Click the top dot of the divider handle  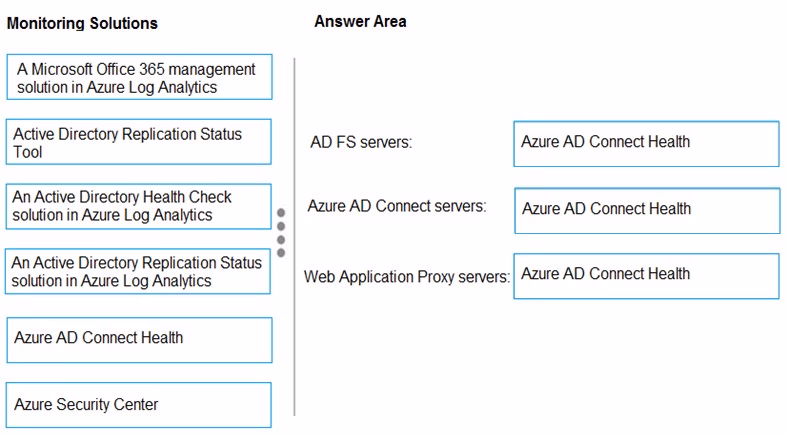(x=281, y=212)
